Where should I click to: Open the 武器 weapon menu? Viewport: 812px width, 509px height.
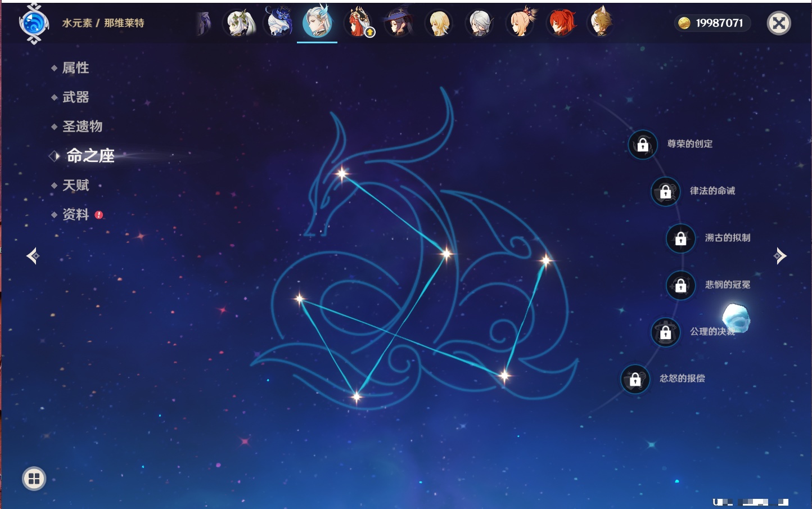(x=75, y=97)
